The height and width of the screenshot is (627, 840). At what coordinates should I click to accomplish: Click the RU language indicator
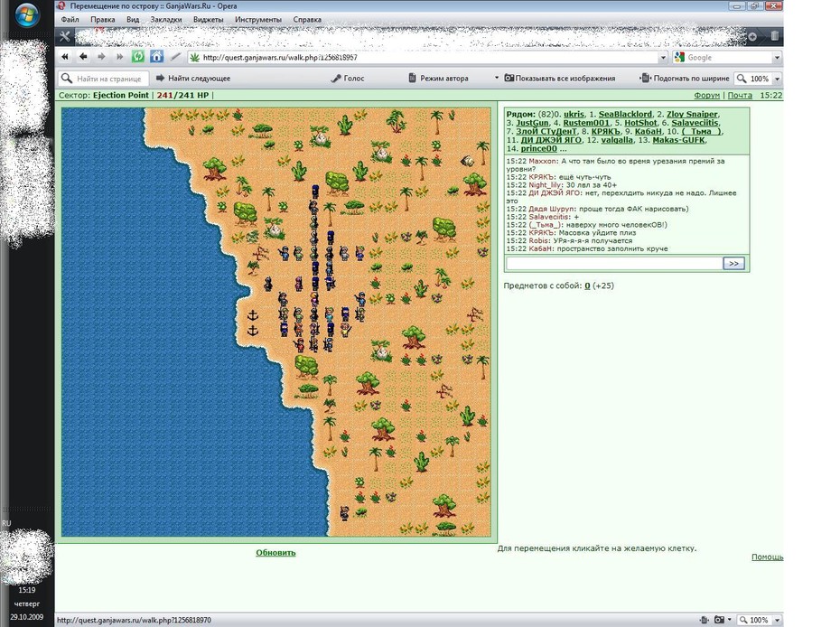click(6, 523)
